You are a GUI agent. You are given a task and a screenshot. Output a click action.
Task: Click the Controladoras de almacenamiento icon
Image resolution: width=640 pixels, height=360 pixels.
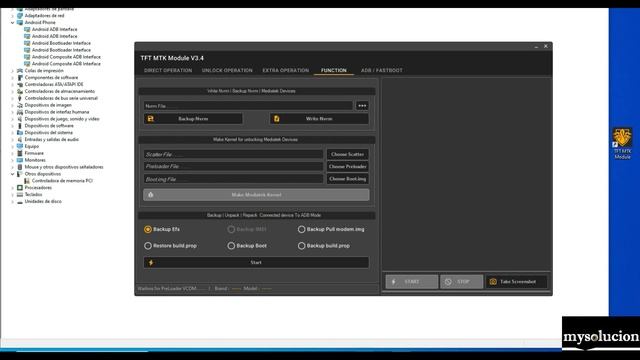click(x=20, y=91)
